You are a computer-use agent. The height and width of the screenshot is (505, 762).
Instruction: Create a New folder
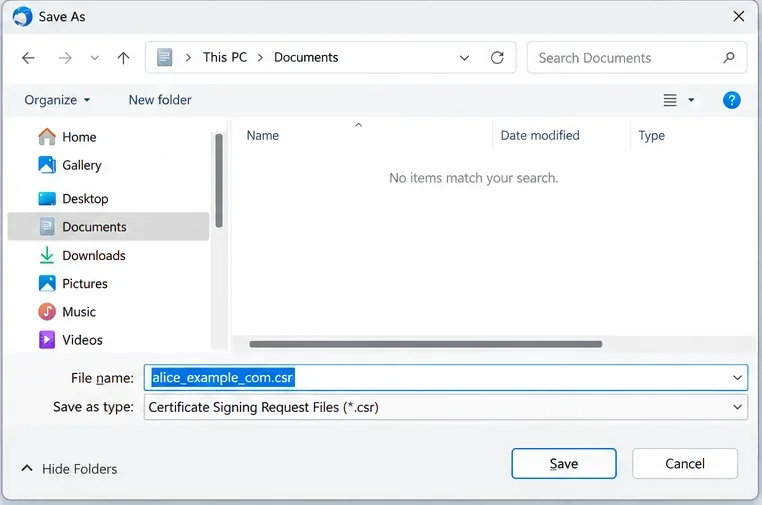pos(160,100)
